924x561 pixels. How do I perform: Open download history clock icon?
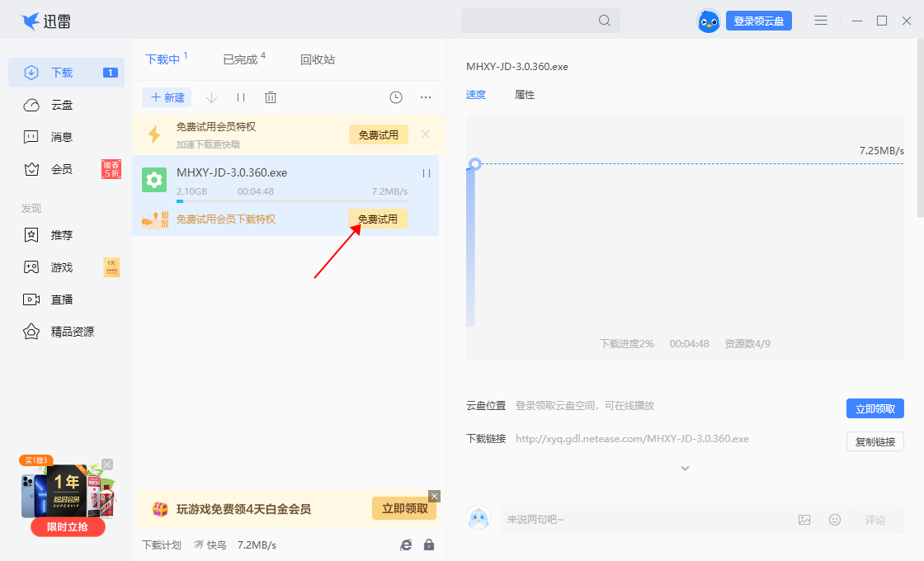[396, 97]
